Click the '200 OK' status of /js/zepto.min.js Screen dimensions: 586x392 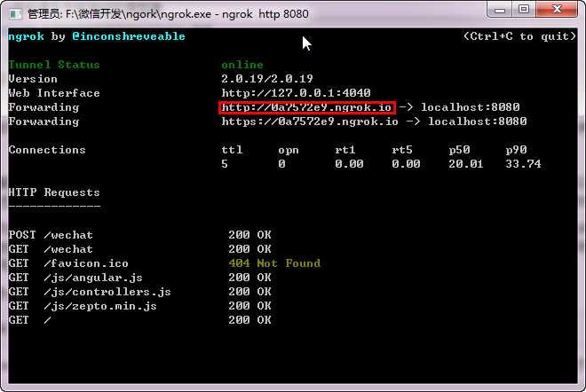pos(249,306)
